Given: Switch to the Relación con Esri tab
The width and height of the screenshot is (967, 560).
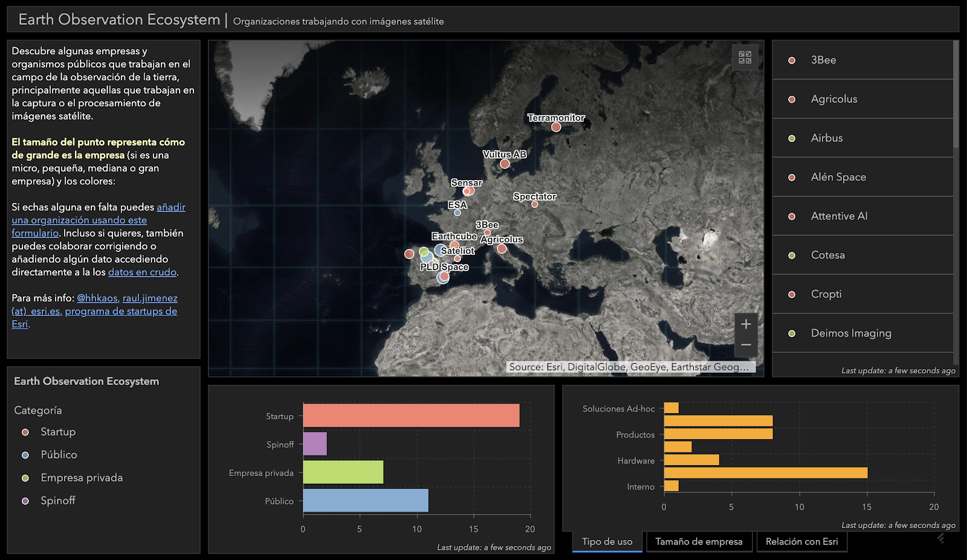Looking at the screenshot, I should (x=802, y=542).
